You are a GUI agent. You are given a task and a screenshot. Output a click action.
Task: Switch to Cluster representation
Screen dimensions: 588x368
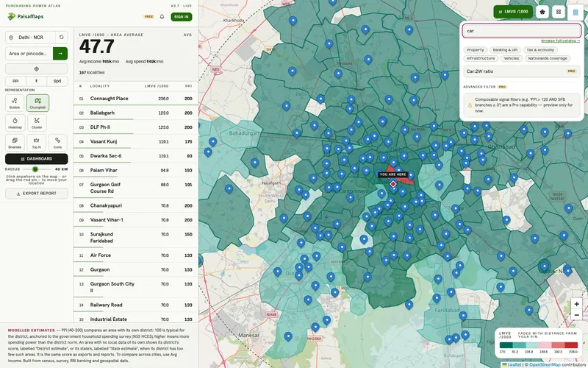(37, 123)
